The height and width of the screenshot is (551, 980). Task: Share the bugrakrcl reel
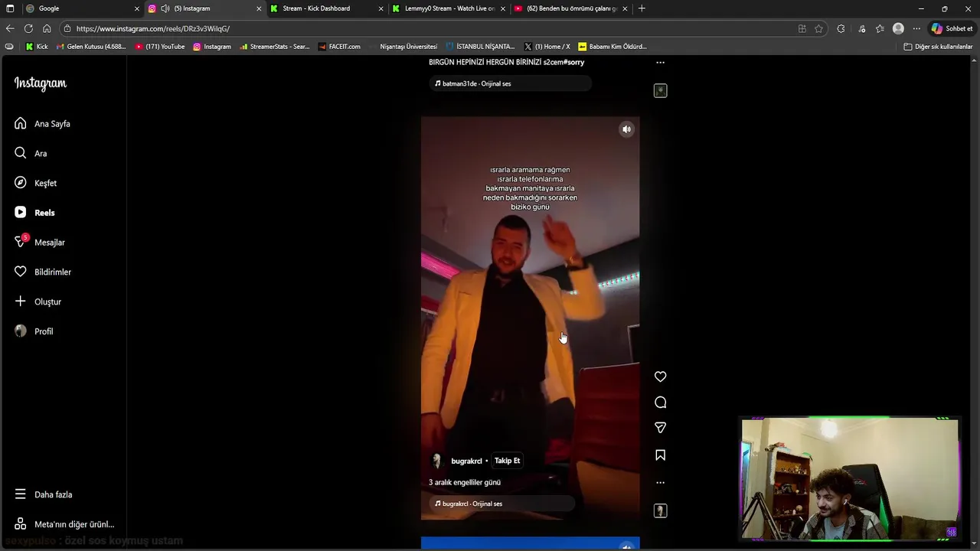point(660,428)
